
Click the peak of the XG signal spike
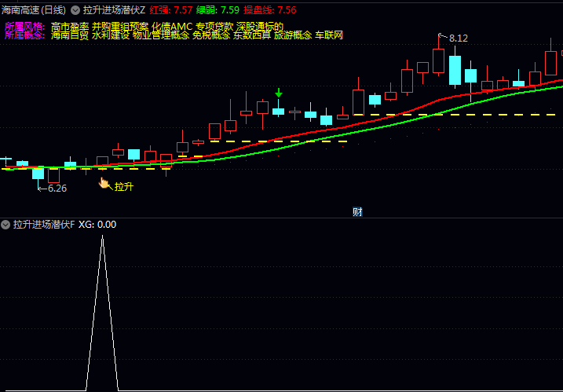coord(102,236)
